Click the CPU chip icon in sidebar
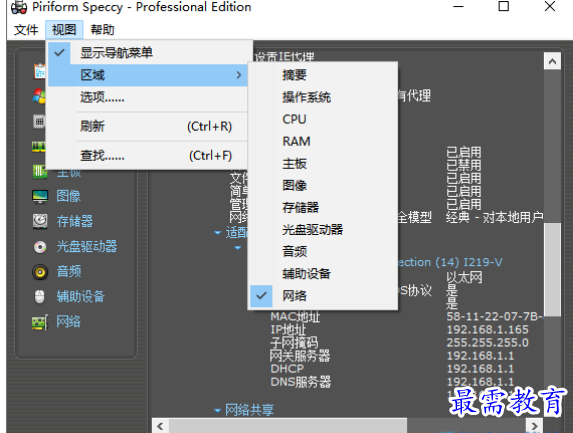The image size is (573, 433). [x=39, y=121]
